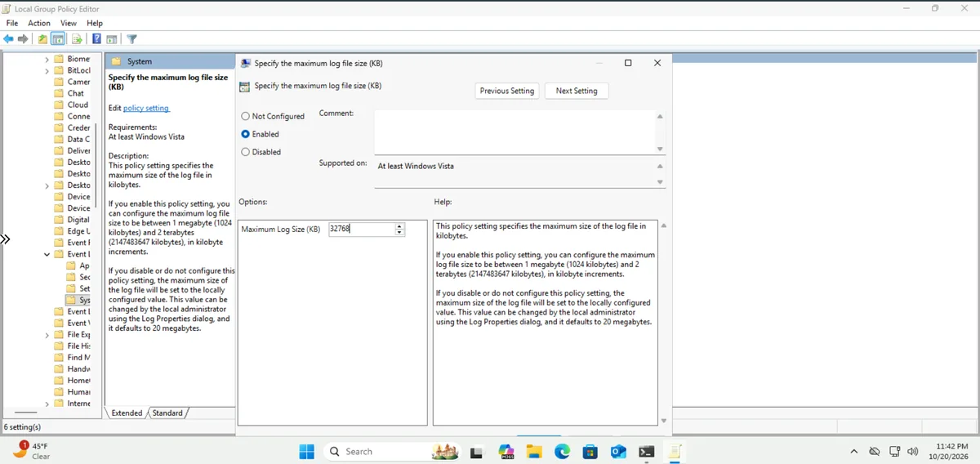This screenshot has width=980, height=464.
Task: Switch to the Standard tab
Action: point(167,413)
